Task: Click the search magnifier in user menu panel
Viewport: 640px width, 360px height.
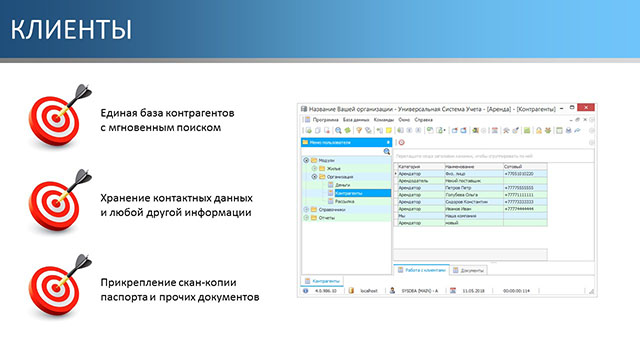Action: tap(387, 151)
